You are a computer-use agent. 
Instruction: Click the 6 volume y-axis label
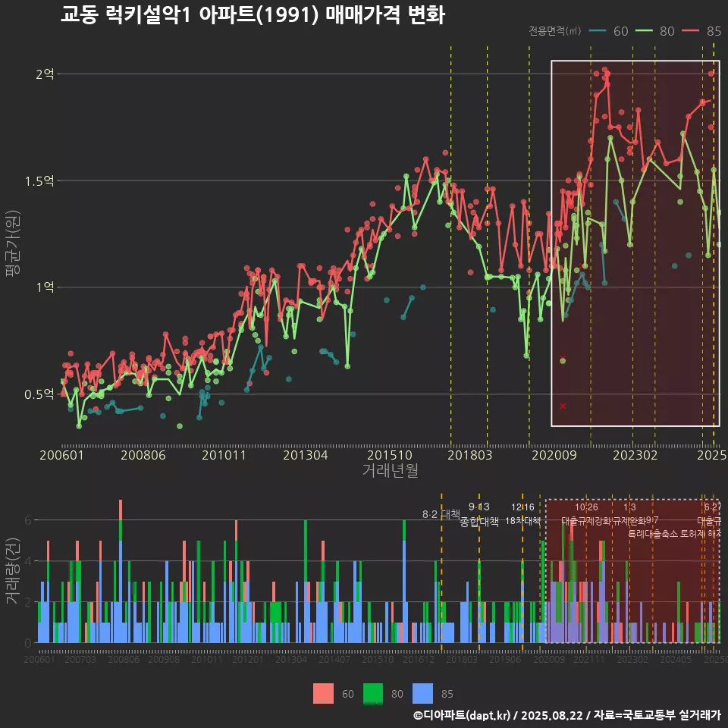(x=28, y=520)
